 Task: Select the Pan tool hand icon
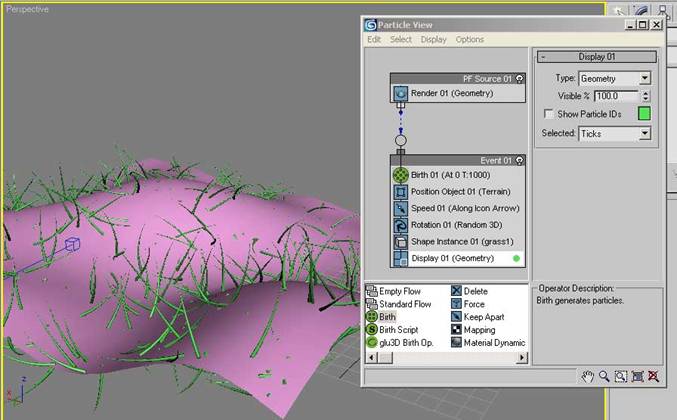tap(588, 376)
